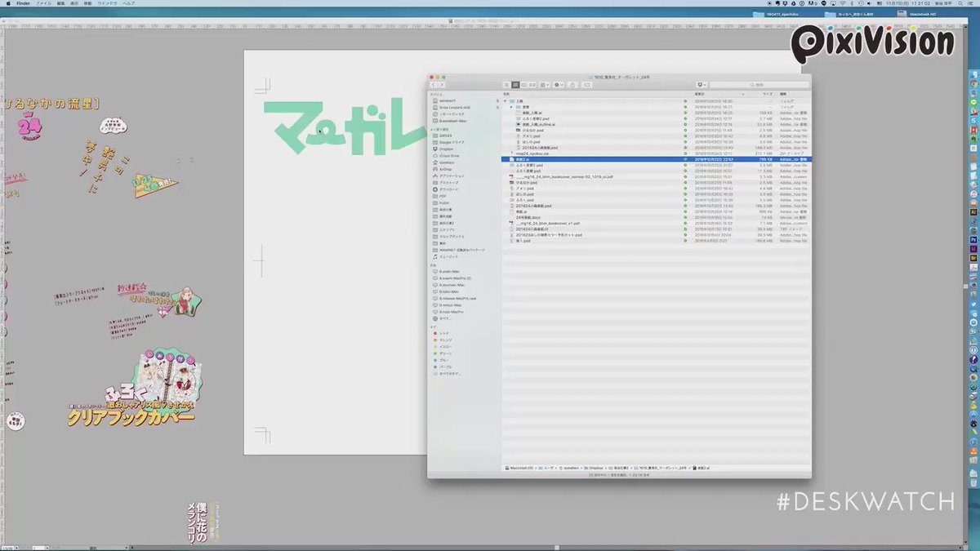
Task: Open the ファイル menu
Action: 44,3
